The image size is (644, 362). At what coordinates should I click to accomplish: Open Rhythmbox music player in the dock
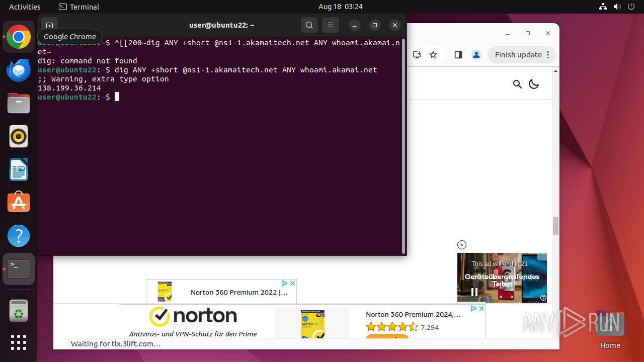point(19,136)
